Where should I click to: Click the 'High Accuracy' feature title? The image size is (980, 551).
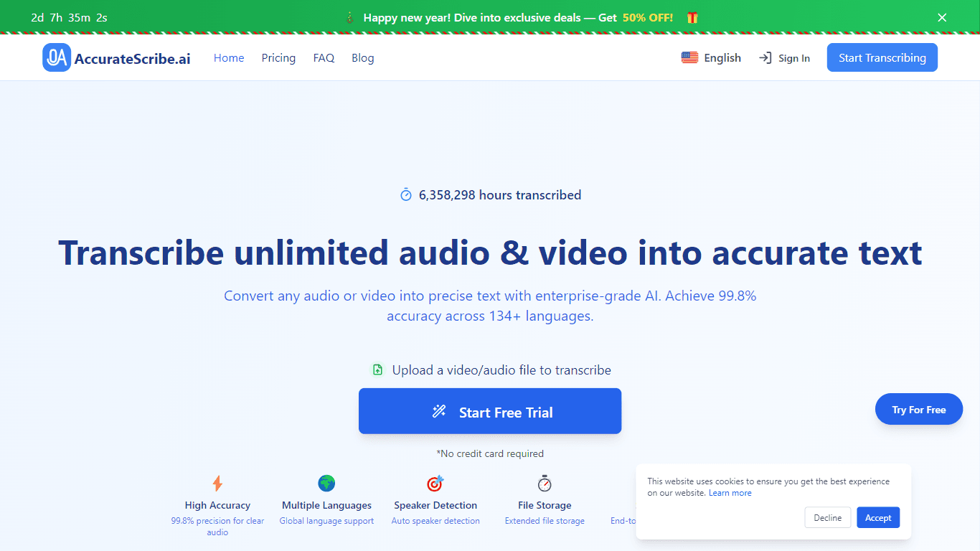[x=217, y=505]
